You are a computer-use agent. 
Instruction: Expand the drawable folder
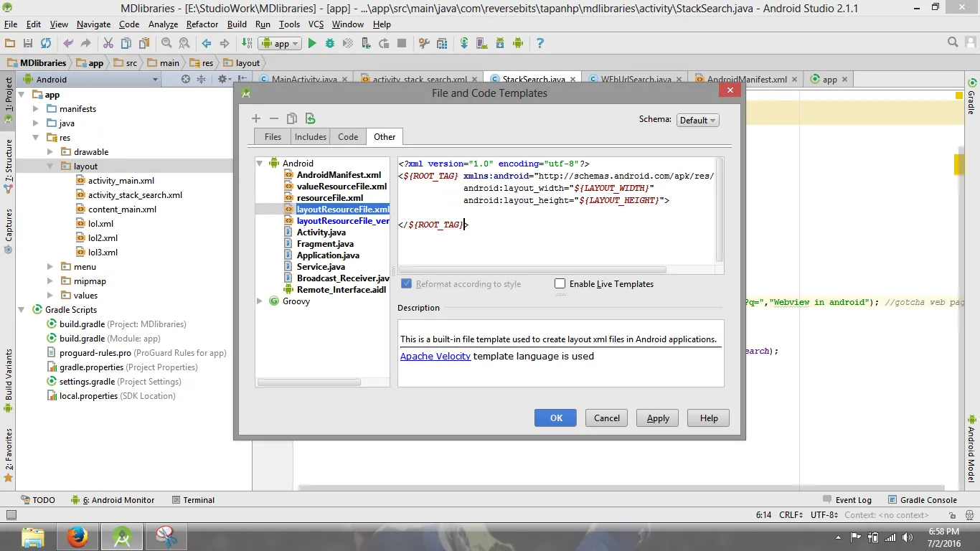coord(50,152)
